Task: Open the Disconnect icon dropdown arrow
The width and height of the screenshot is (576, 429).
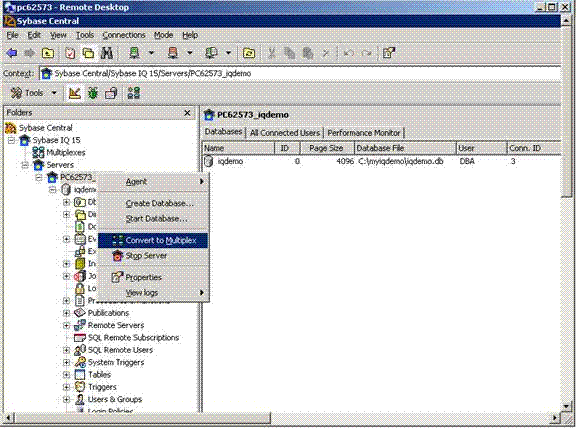Action: click(x=190, y=53)
